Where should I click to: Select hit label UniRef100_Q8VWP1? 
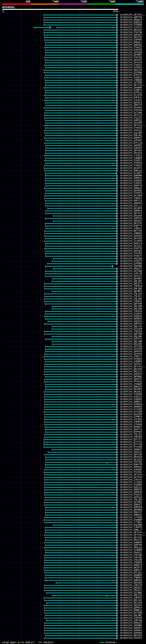point(131,278)
